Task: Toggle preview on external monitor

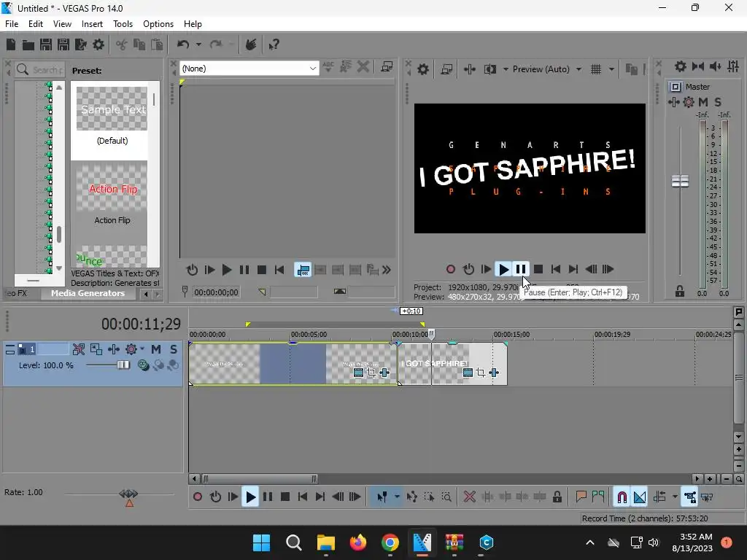Action: pyautogui.click(x=446, y=69)
